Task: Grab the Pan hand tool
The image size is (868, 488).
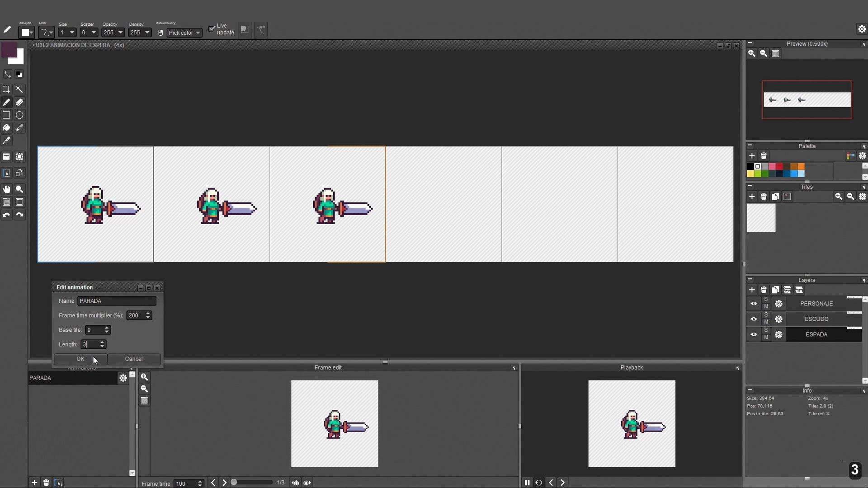Action: coord(6,189)
